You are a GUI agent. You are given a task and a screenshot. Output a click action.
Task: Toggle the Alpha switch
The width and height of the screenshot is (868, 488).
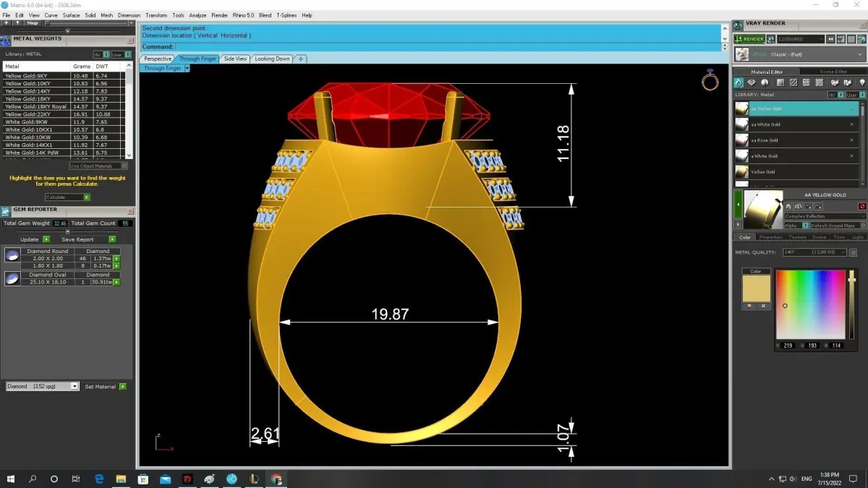[796, 226]
